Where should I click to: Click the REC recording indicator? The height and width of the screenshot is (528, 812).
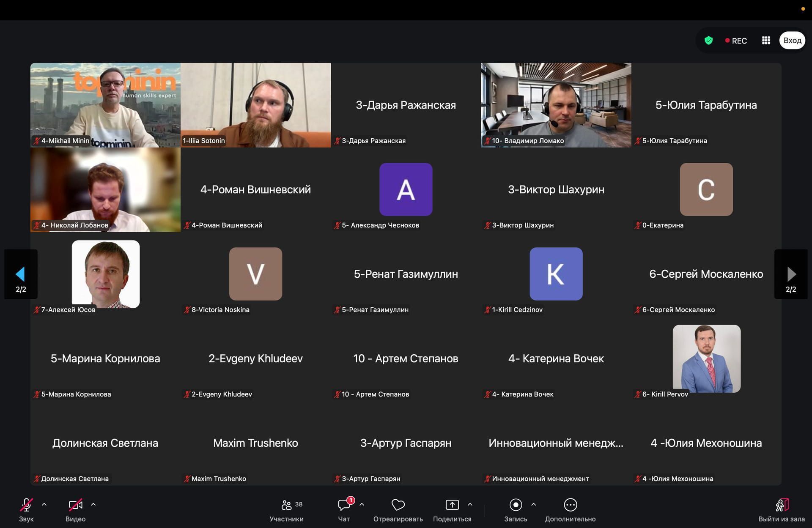[736, 41]
